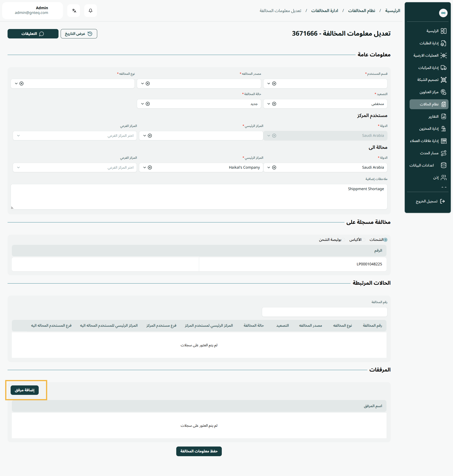Open the Admin account profile card
The width and height of the screenshot is (453, 476).
click(33, 11)
